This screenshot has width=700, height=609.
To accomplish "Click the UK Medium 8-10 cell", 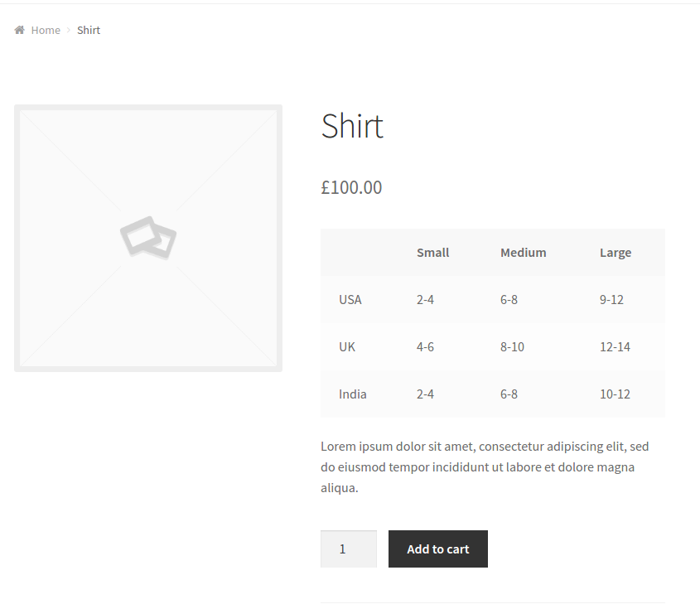I will coord(512,347).
